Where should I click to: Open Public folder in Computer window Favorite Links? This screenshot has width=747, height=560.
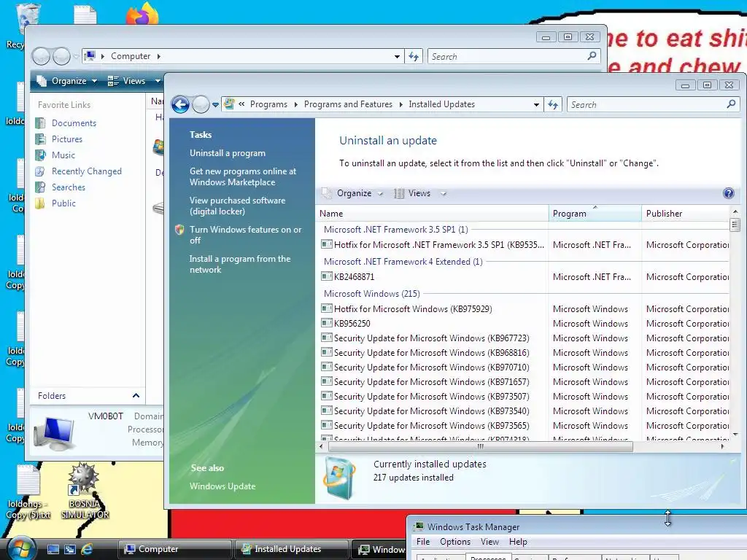click(63, 203)
